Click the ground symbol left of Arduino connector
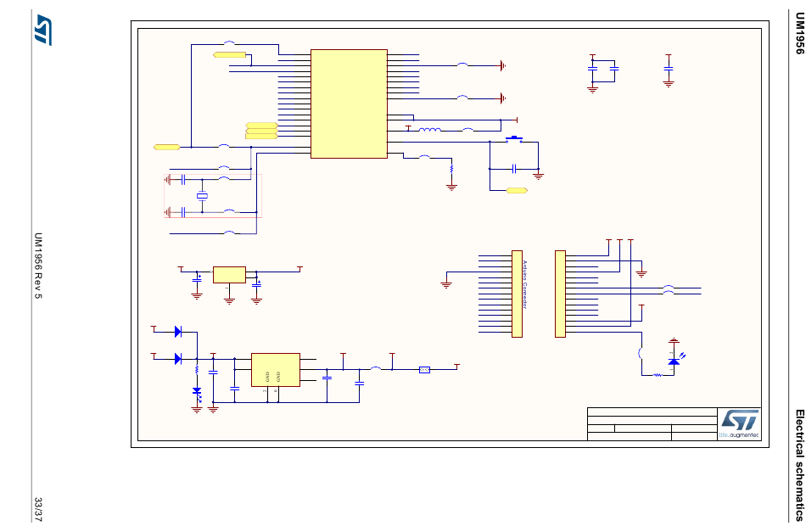 click(446, 283)
